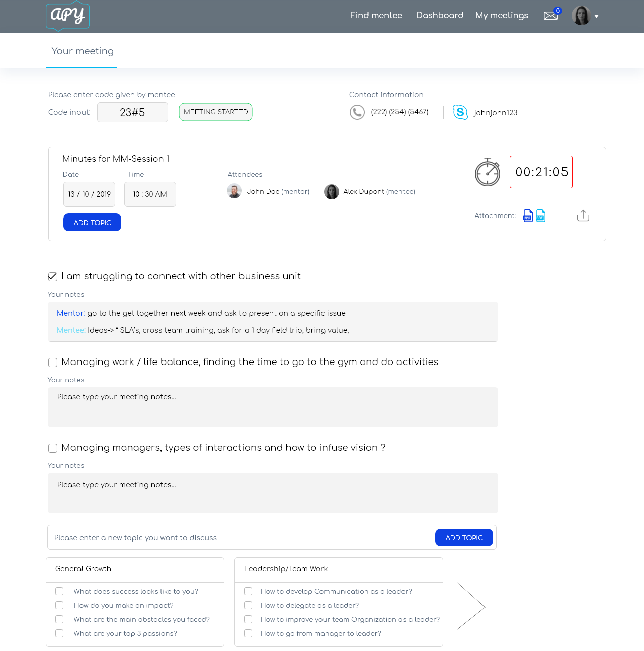This screenshot has height=651, width=644.
Task: Click the phone contact icon
Action: (x=357, y=112)
